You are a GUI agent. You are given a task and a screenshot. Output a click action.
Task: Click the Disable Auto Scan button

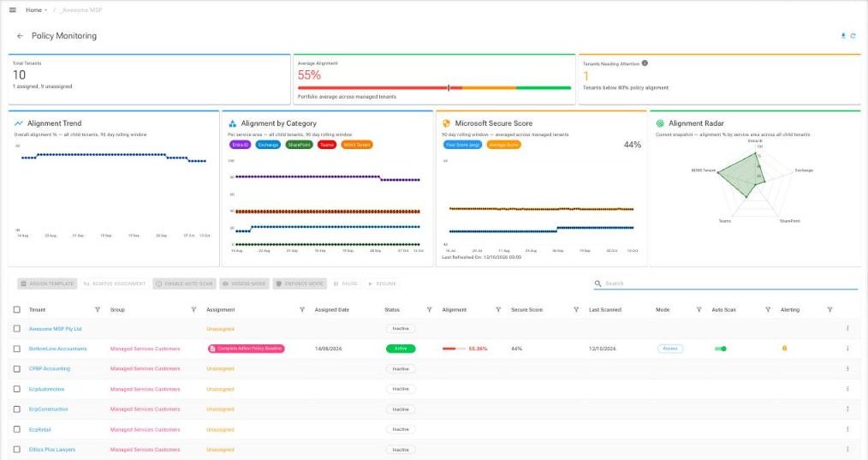pos(184,284)
